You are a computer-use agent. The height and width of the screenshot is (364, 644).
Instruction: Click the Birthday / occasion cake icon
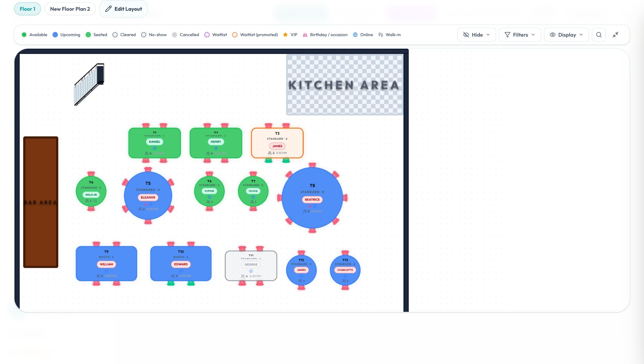(x=305, y=34)
